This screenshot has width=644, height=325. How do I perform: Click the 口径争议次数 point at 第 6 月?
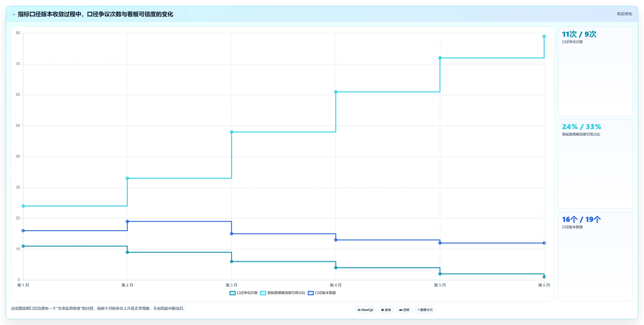click(544, 277)
